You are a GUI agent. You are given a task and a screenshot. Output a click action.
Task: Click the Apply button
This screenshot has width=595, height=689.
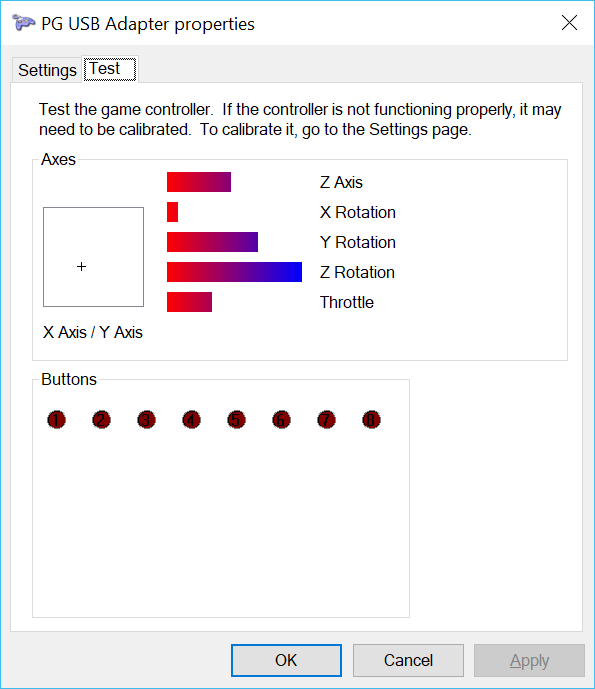point(529,660)
